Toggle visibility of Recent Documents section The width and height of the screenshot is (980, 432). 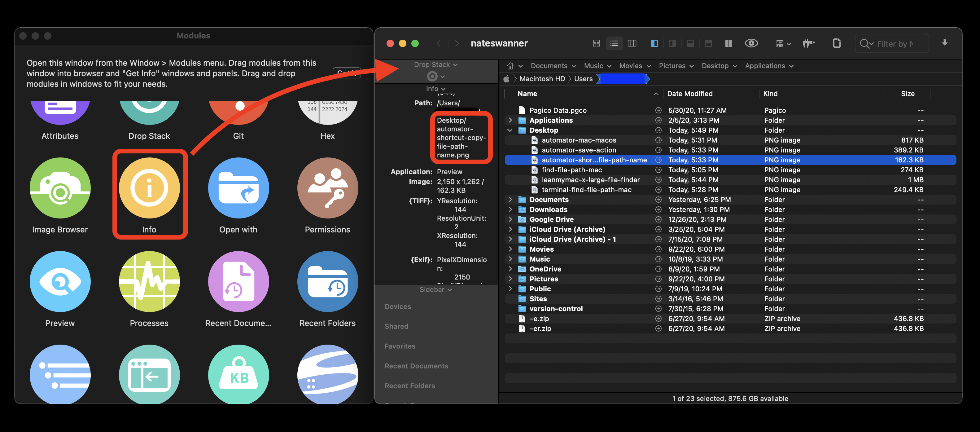[417, 366]
